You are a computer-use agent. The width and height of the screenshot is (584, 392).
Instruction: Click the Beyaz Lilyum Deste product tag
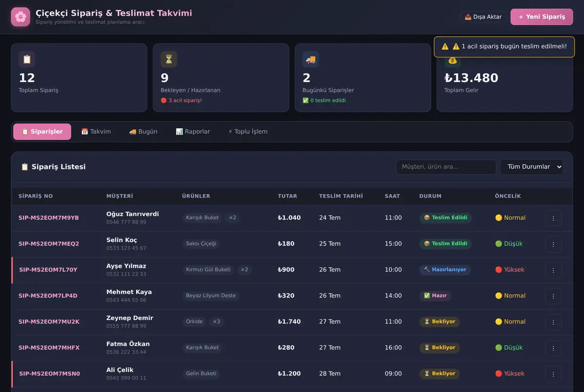(211, 296)
